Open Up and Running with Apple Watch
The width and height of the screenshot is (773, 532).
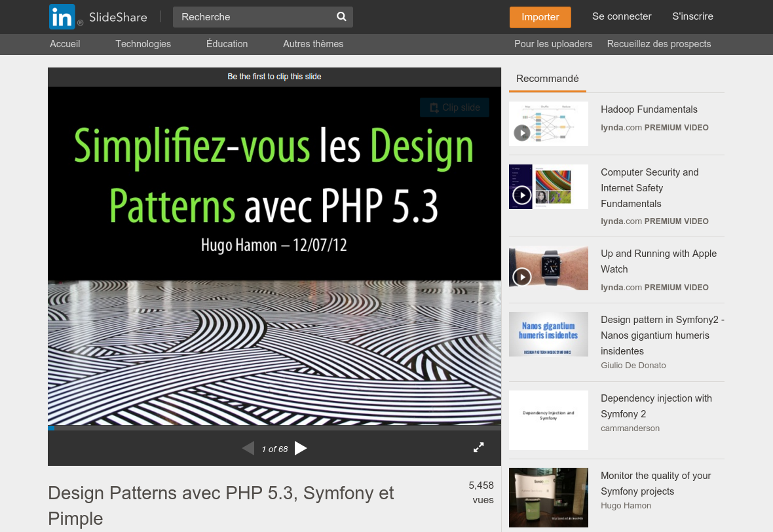pyautogui.click(x=658, y=261)
